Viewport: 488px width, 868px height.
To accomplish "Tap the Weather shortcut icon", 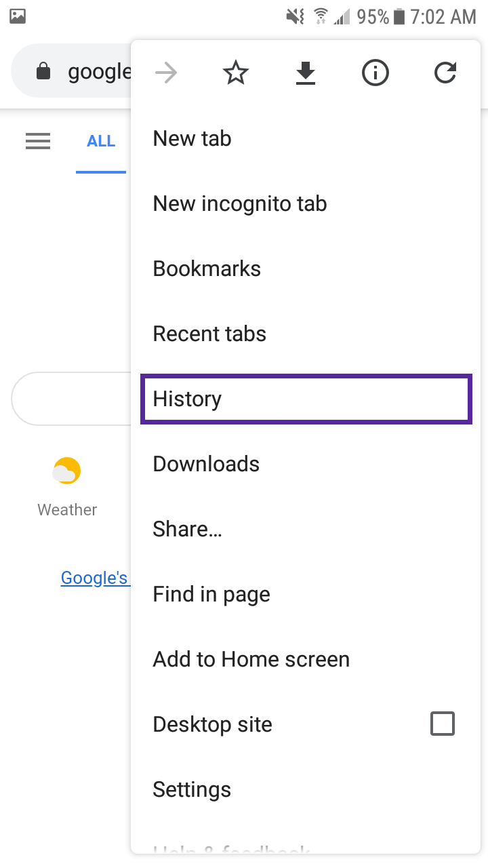I will click(x=67, y=471).
